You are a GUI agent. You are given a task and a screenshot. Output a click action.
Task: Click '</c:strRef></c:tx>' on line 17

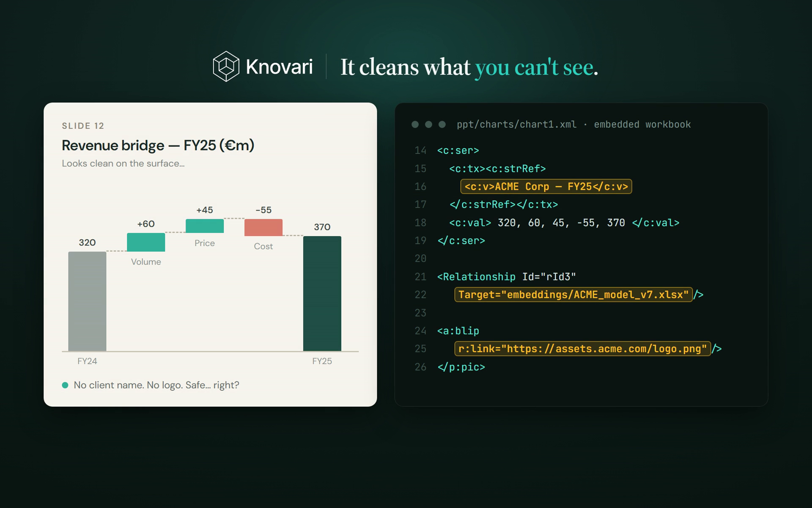click(504, 205)
